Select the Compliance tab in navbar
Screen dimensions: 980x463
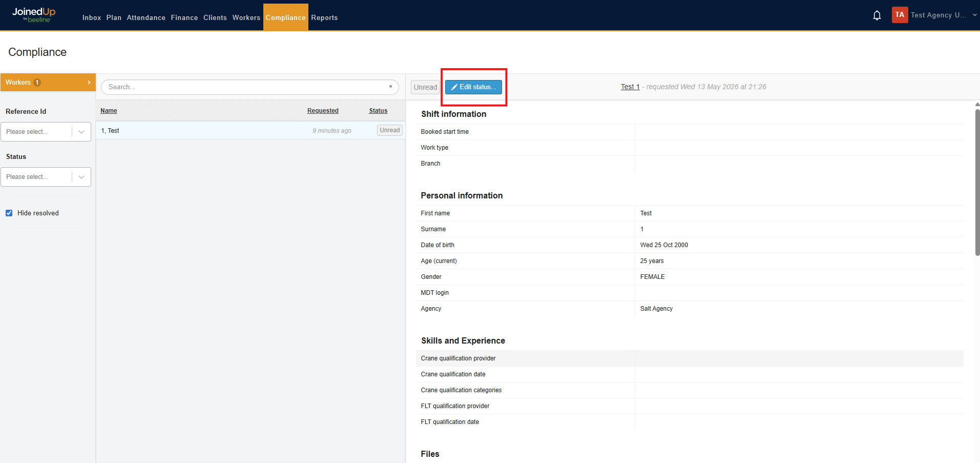(x=286, y=17)
